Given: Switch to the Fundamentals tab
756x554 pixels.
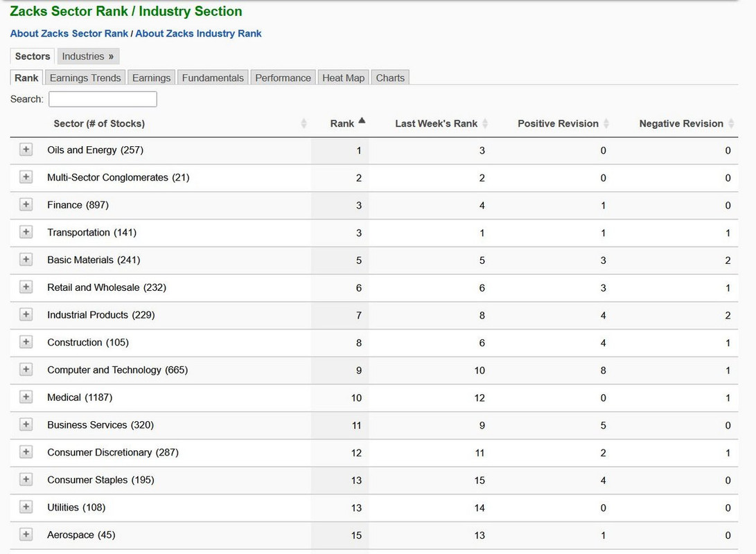Looking at the screenshot, I should (x=213, y=78).
